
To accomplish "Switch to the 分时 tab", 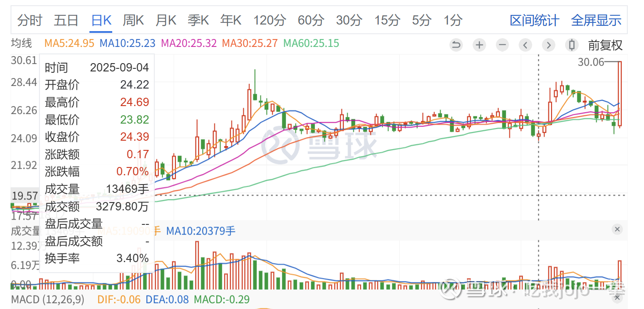I will click(30, 20).
